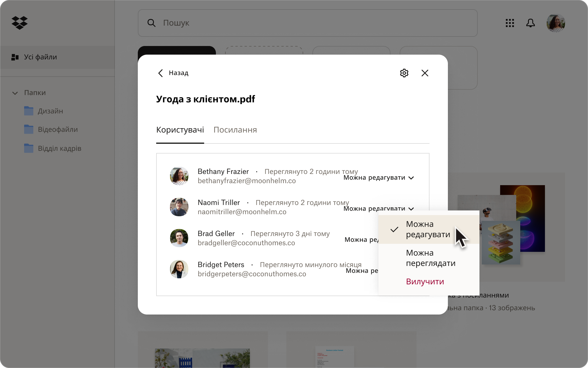Switch permission to Можна переглядати

tap(430, 258)
